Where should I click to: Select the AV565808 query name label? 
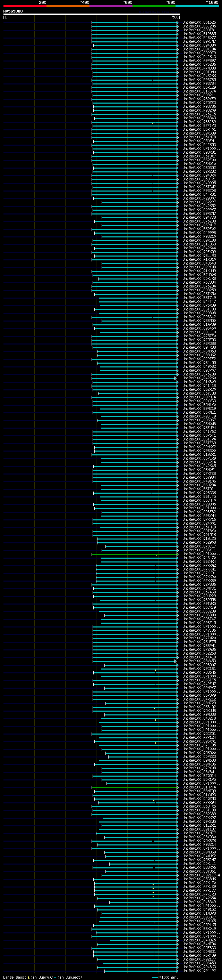coord(13,11)
